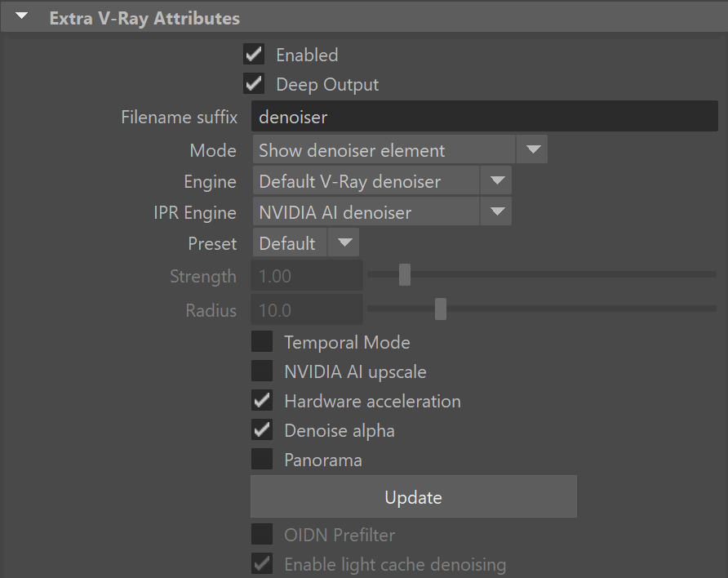This screenshot has height=578, width=728.
Task: Collapse the Extra V-Ray Attributes section
Action: pos(21,16)
